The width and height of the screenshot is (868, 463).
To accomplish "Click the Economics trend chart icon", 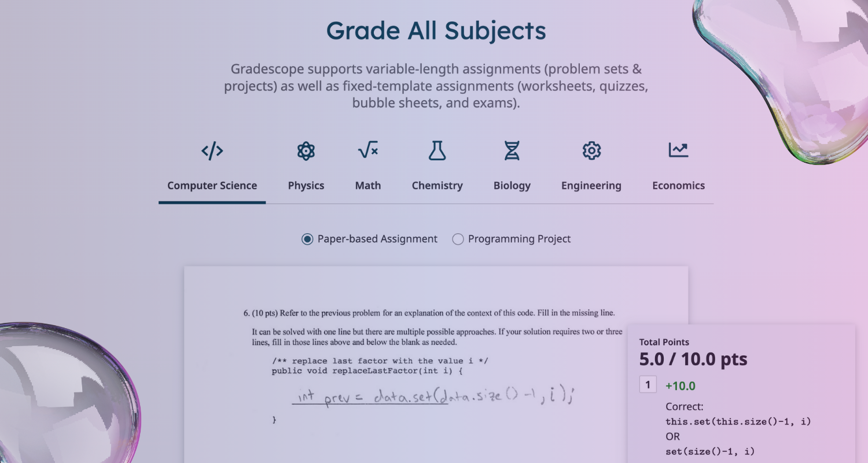I will coord(678,150).
